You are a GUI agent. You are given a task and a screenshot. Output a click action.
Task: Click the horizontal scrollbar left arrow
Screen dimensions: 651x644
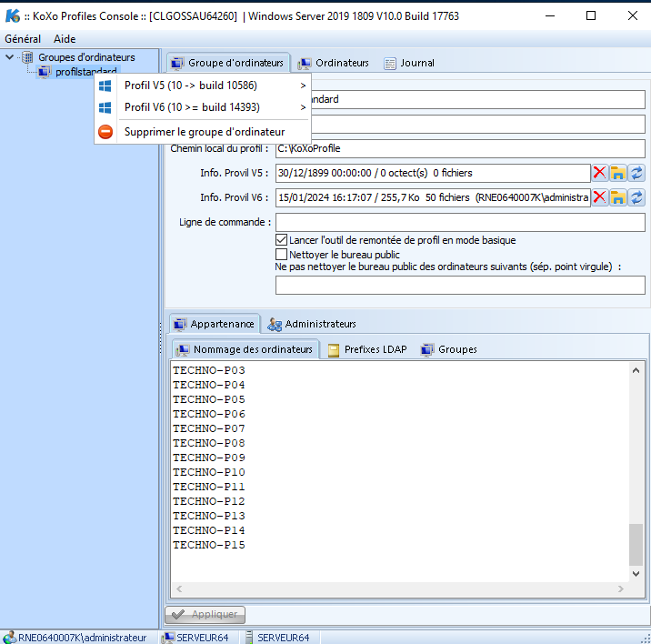(x=179, y=589)
